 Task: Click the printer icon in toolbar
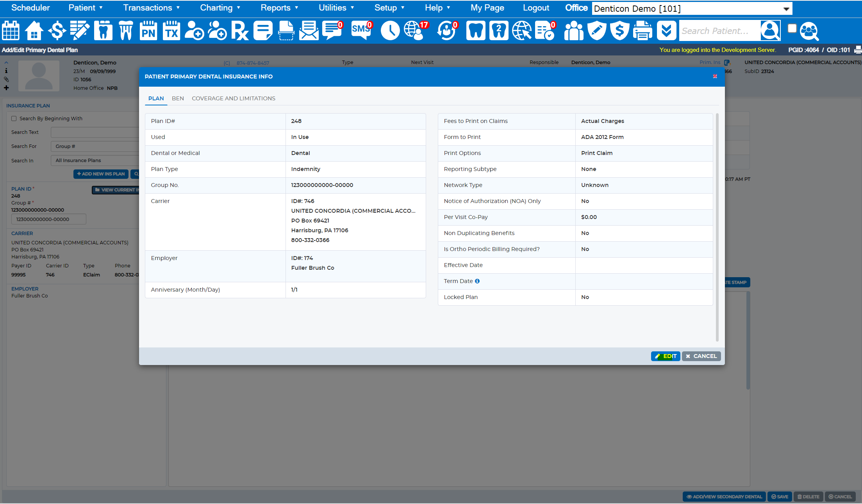point(642,30)
